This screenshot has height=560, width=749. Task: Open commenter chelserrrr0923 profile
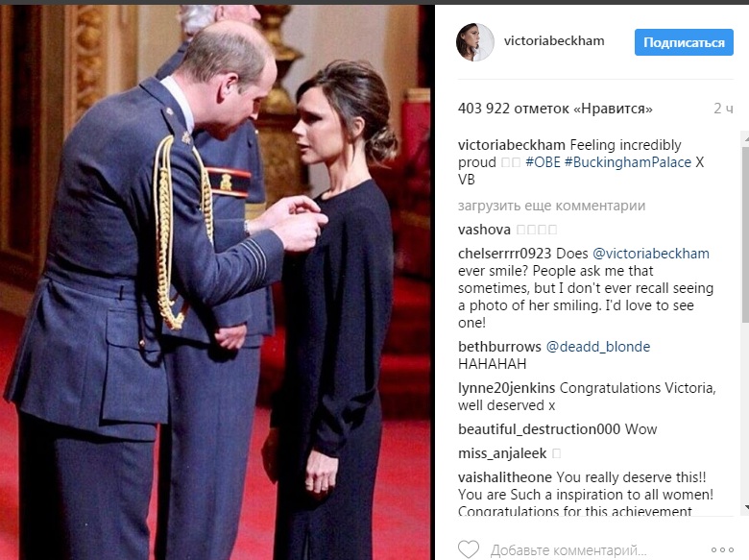point(504,254)
